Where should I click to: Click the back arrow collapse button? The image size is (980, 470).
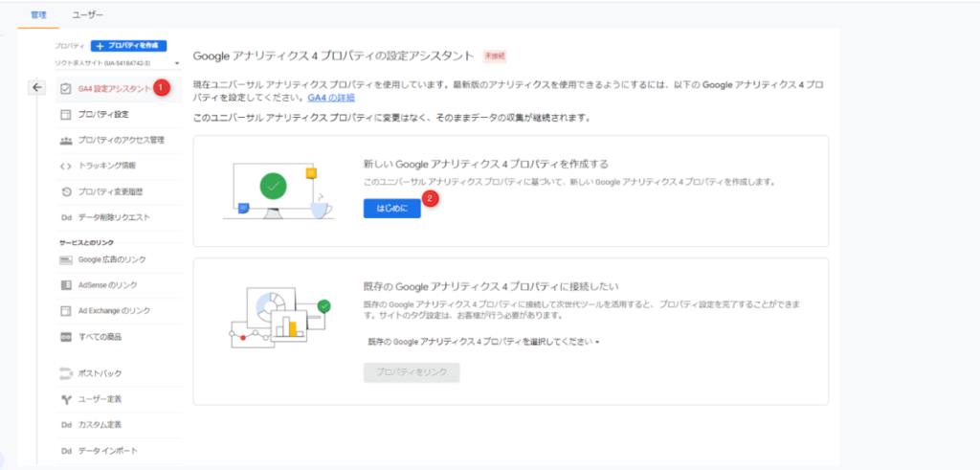pos(37,88)
